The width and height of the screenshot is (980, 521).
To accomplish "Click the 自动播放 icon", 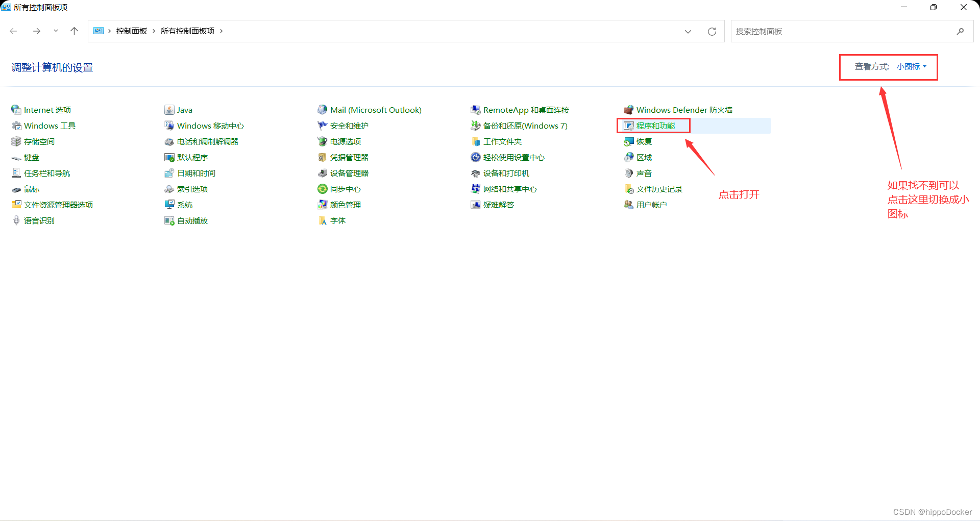I will point(169,220).
